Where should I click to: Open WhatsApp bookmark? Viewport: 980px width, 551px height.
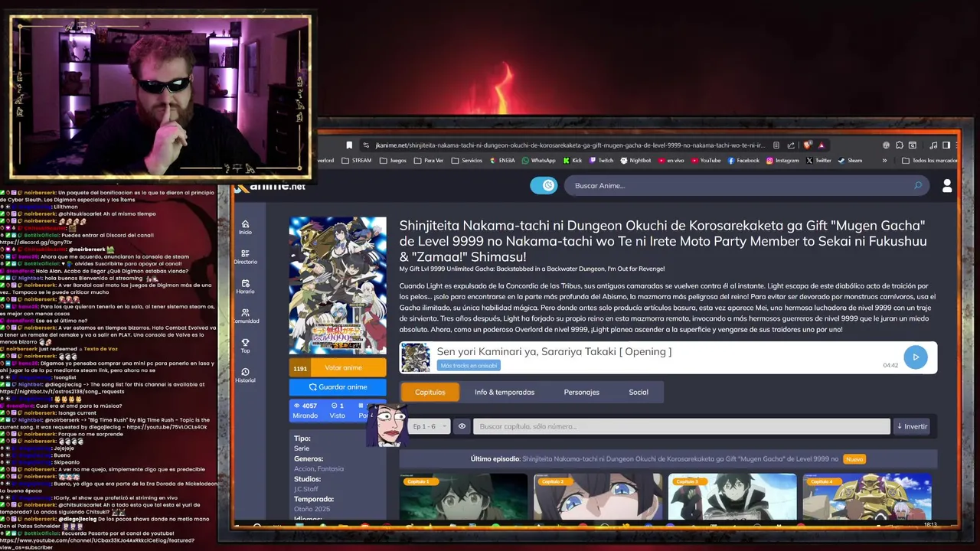click(x=539, y=161)
